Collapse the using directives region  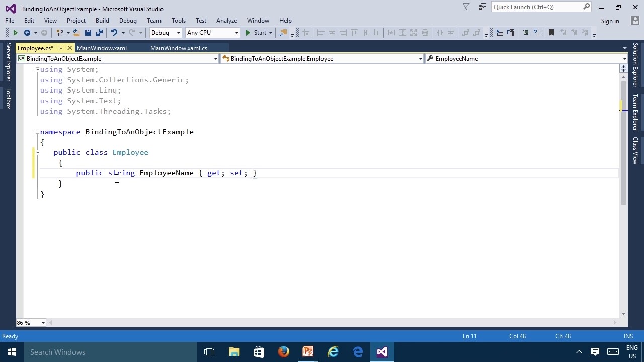tap(37, 69)
